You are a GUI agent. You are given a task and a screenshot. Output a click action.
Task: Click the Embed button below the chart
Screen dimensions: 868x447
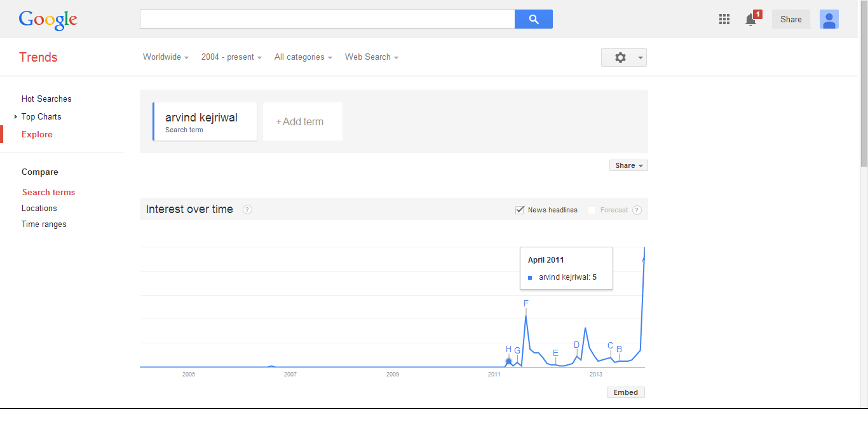coord(626,392)
